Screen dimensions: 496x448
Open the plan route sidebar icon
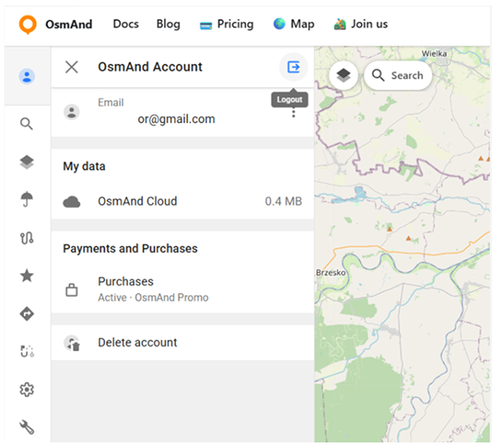pos(26,351)
